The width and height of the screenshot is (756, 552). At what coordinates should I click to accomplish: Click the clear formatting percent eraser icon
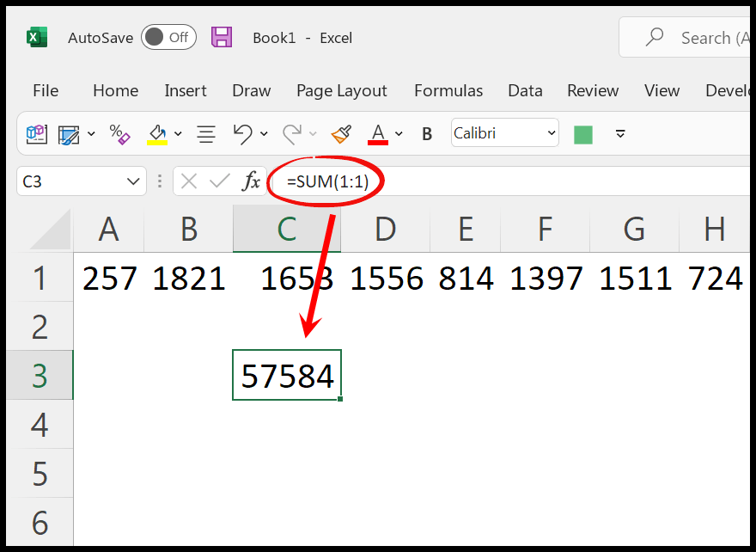pos(119,133)
